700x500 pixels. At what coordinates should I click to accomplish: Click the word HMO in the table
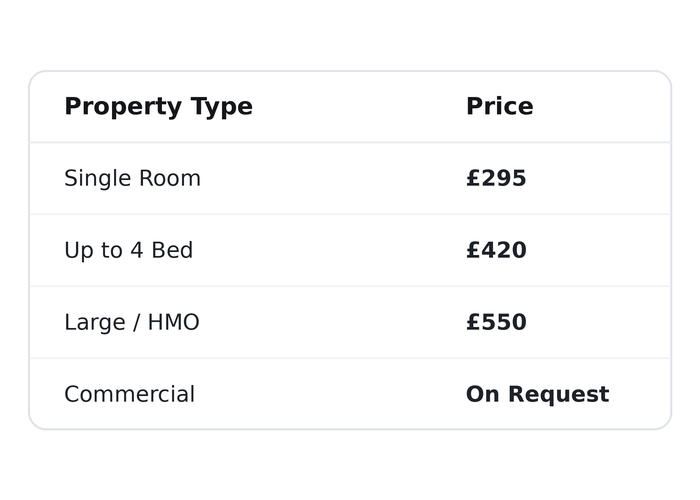click(173, 322)
